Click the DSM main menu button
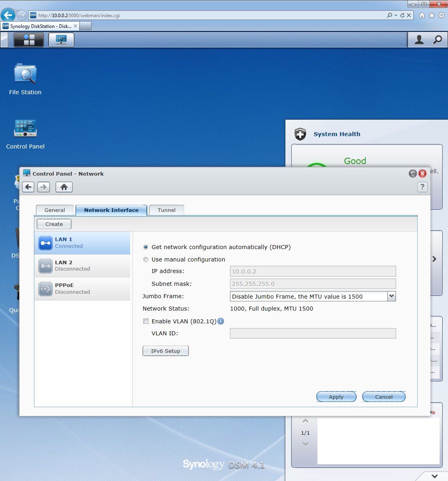Viewport: 448px width, 481px height. [29, 40]
